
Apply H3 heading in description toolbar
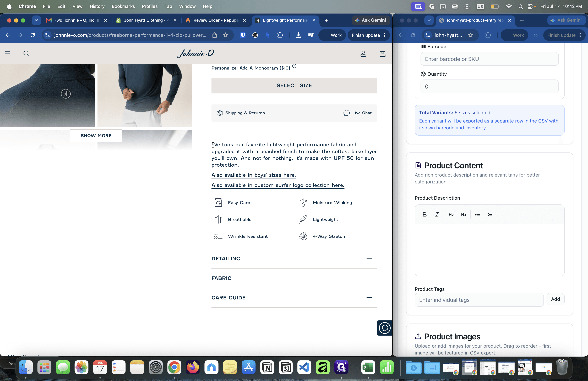pyautogui.click(x=463, y=214)
